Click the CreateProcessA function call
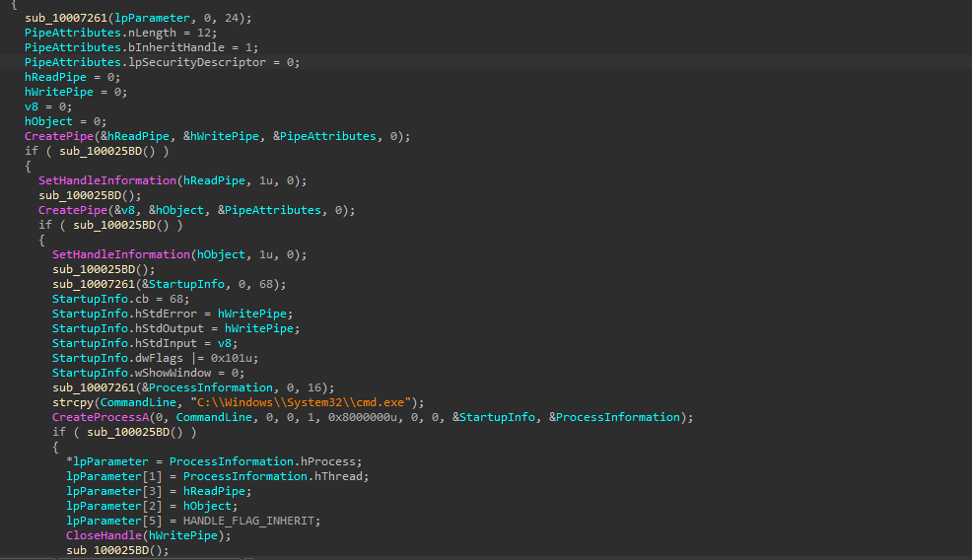Screen dimensions: 972x560 pos(101,417)
